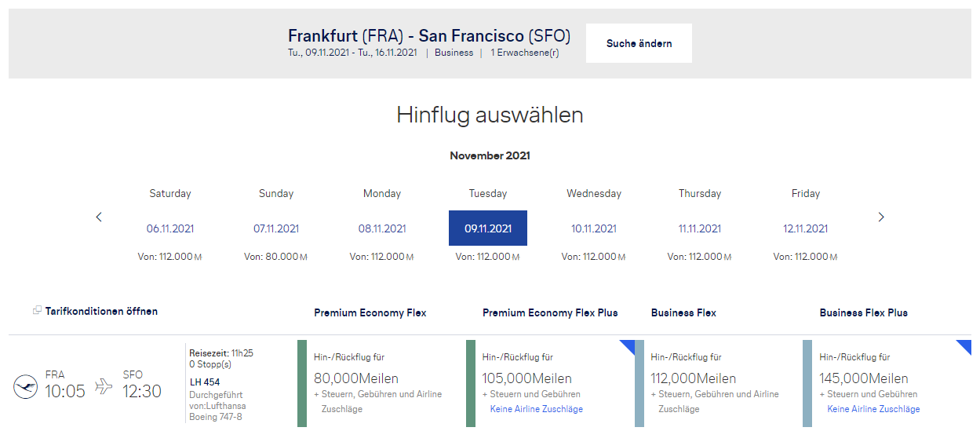Select Thursday 11.11.2021 date
This screenshot has width=980, height=431.
[x=700, y=228]
